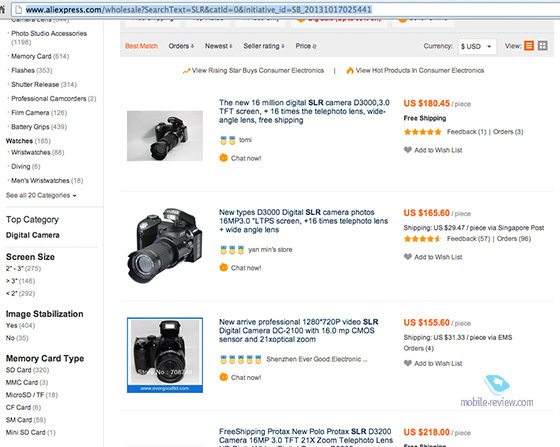Click the browser address bar URL
This screenshot has width=560, height=447.
[199, 10]
